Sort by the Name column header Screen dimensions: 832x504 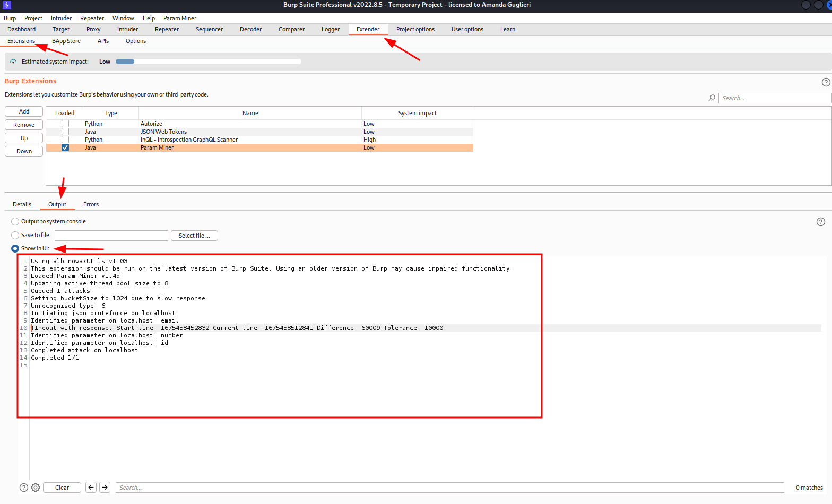click(250, 113)
